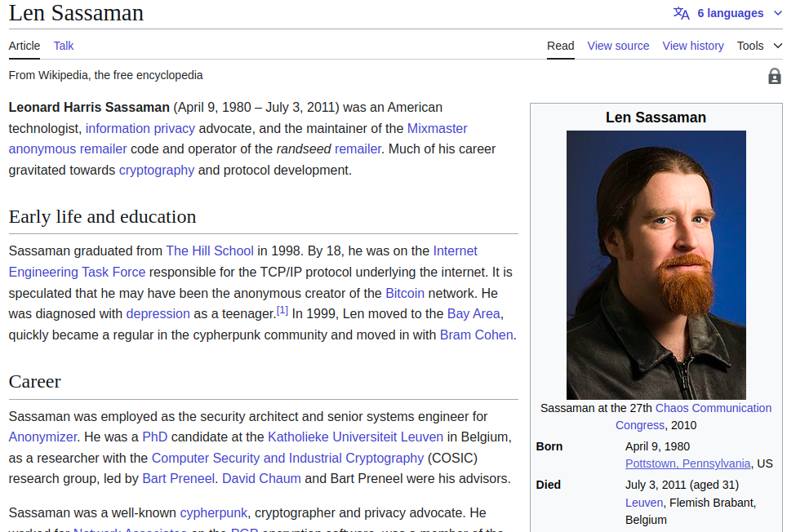Screen dimensions: 787x532
Task: Jump to citation reference [1]
Action: (x=282, y=310)
